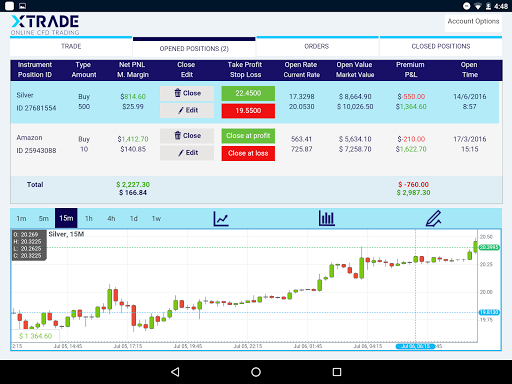Screen dimensions: 512x384
Task: Open Account Options menu
Action: pos(473,22)
